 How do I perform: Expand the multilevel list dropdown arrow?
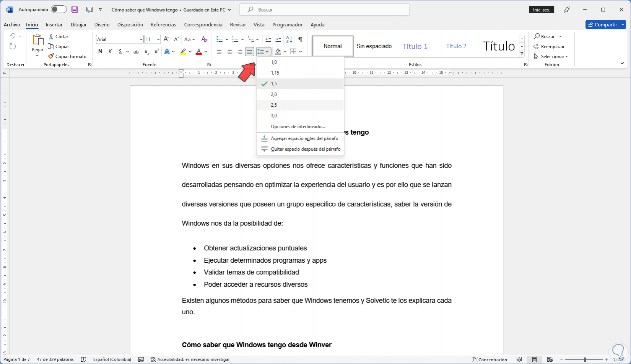coord(258,39)
